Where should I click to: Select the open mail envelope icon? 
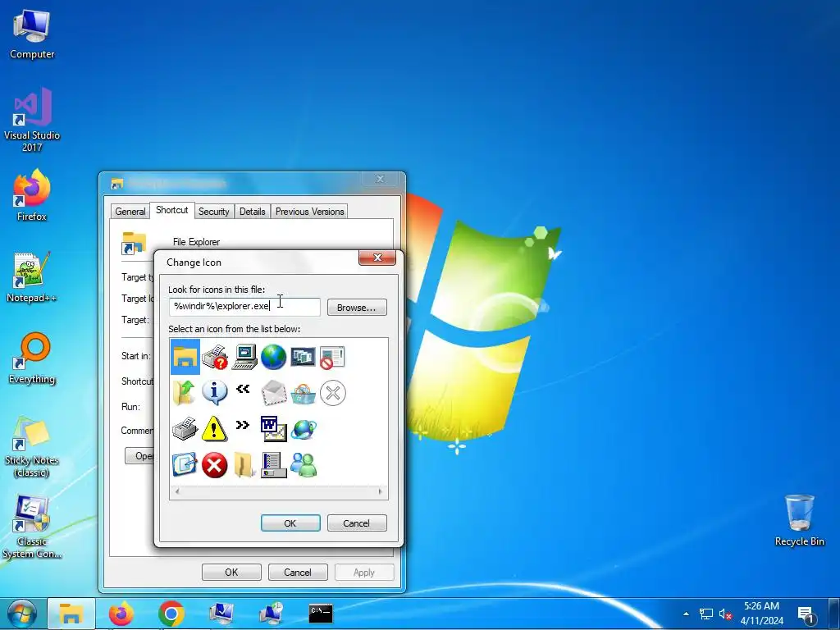pos(274,393)
